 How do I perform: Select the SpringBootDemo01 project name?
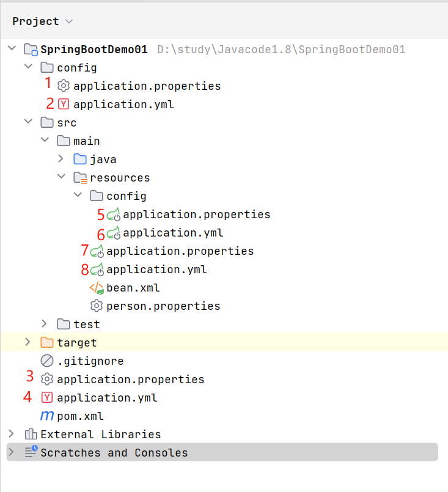pyautogui.click(x=94, y=50)
